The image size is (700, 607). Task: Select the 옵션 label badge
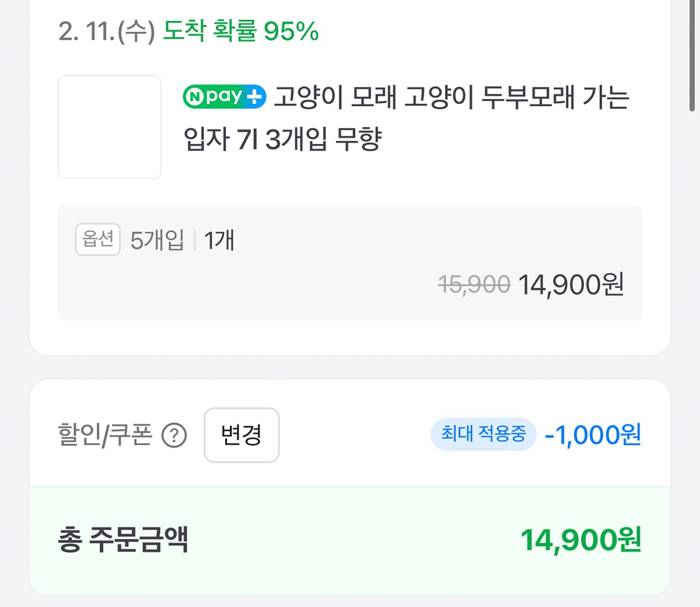point(97,239)
